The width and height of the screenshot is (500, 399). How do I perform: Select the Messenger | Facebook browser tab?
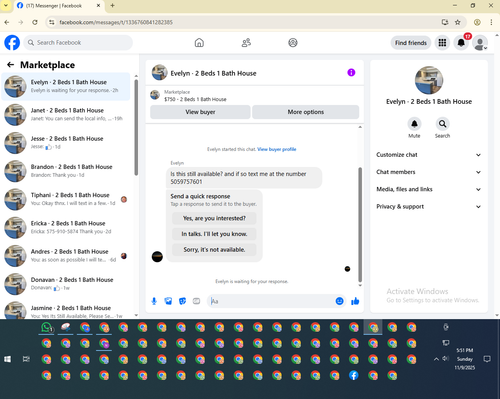tap(59, 6)
